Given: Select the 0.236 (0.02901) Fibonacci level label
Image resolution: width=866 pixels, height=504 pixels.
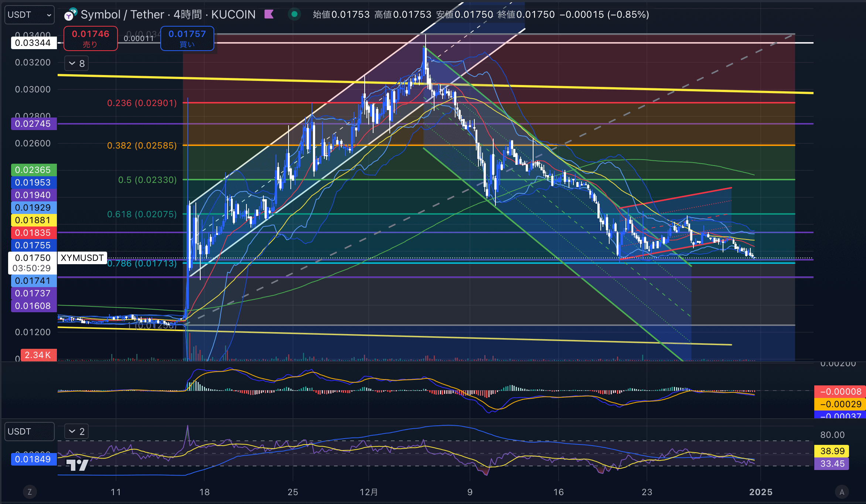Looking at the screenshot, I should [142, 103].
